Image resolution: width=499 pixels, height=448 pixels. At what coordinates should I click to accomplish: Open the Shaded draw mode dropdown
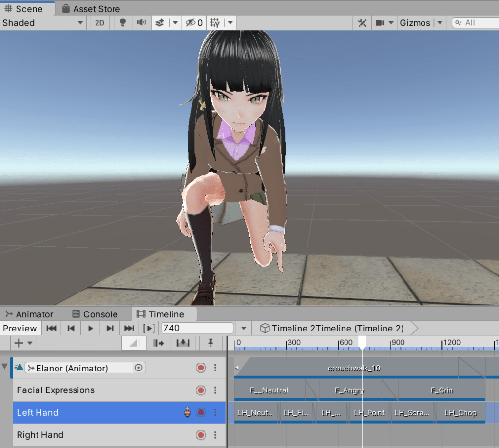43,23
